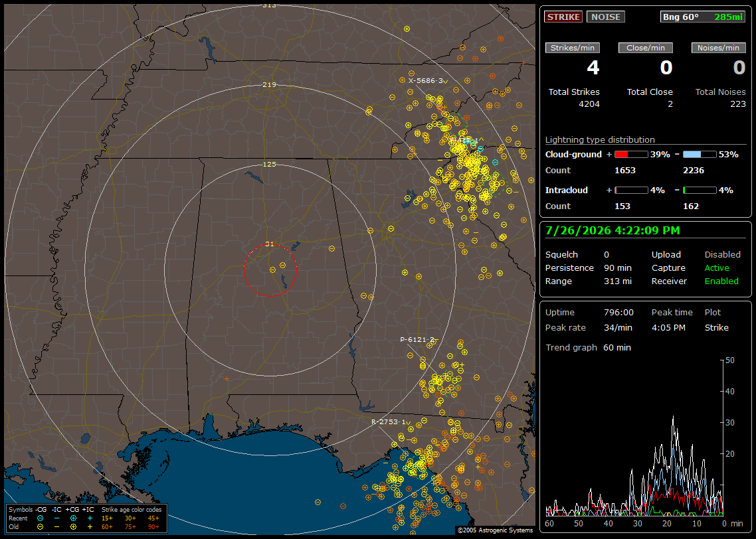Select storm cell marker R-2753-1

(388, 422)
